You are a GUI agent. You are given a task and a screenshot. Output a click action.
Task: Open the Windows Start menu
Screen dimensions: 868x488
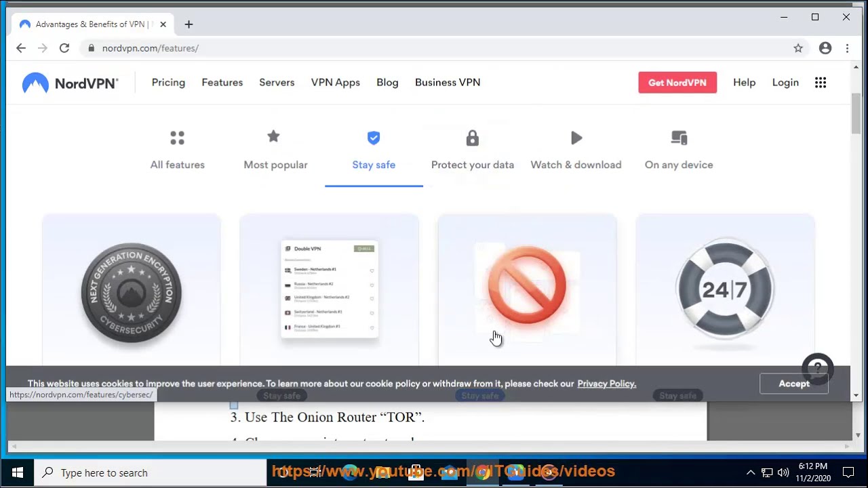pyautogui.click(x=18, y=472)
